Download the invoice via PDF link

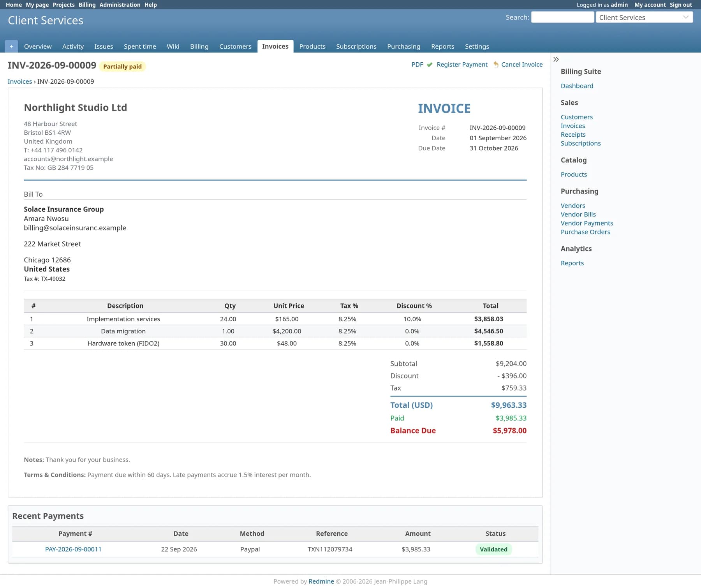pyautogui.click(x=417, y=65)
